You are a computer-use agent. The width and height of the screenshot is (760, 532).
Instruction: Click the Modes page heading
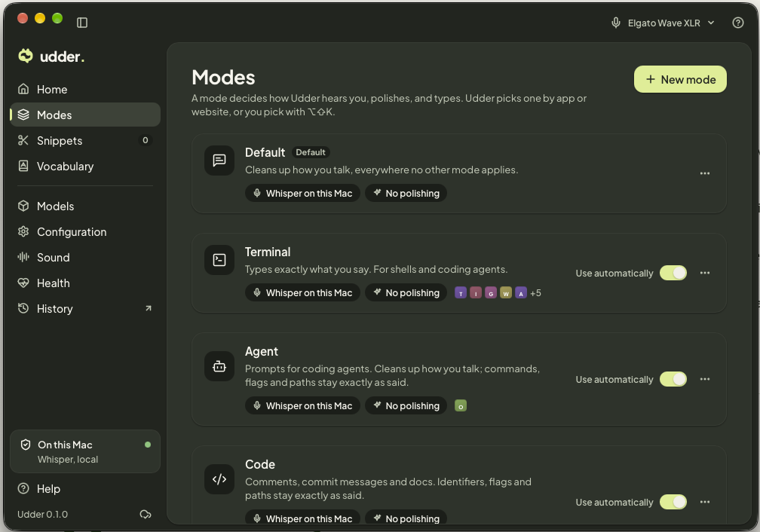[x=223, y=78]
